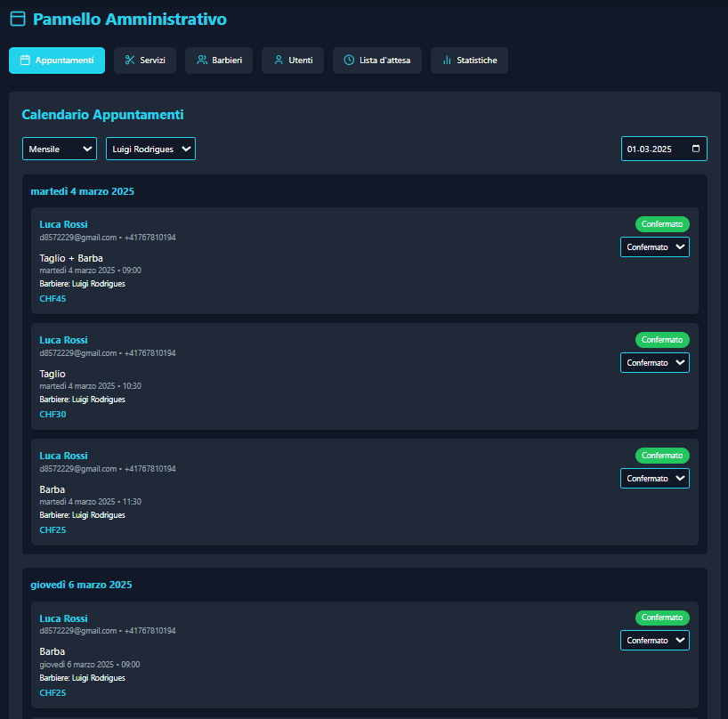Click Luca Rossi name on giovedì 6 marzo card
Image resolution: width=728 pixels, height=719 pixels.
tap(63, 618)
